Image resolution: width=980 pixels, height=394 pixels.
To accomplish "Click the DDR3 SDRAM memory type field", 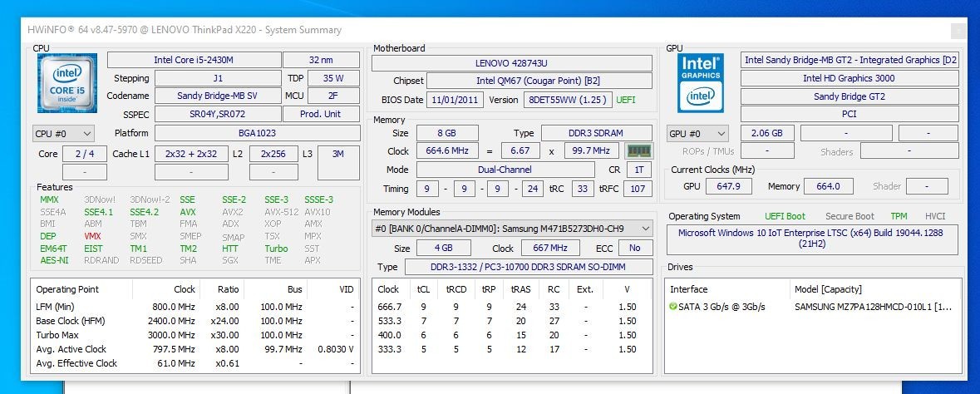I will click(596, 133).
